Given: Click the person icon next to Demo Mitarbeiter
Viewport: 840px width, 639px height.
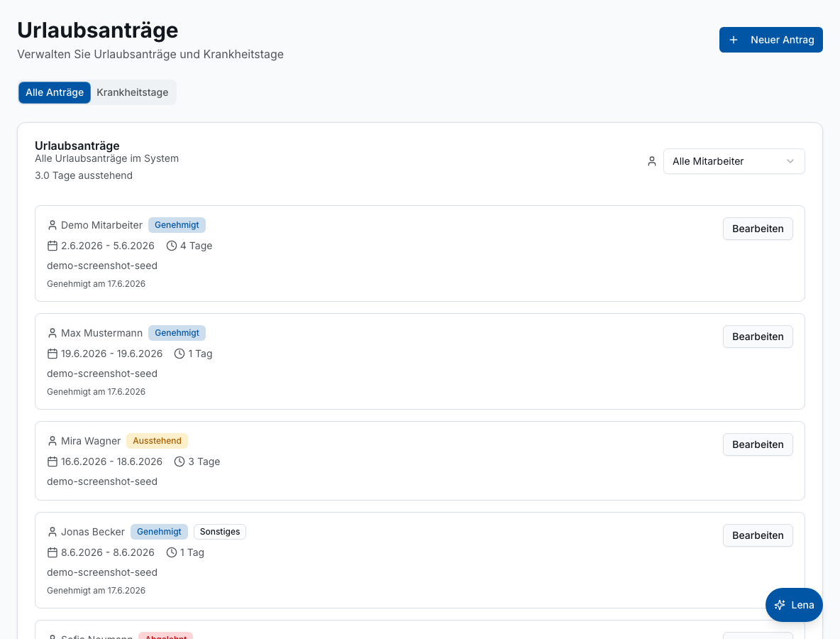Looking at the screenshot, I should click(x=52, y=225).
